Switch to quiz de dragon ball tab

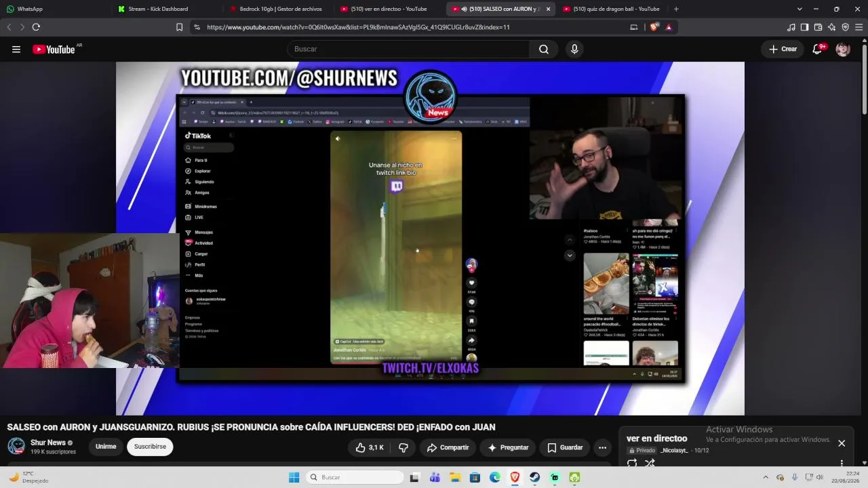pyautogui.click(x=612, y=9)
